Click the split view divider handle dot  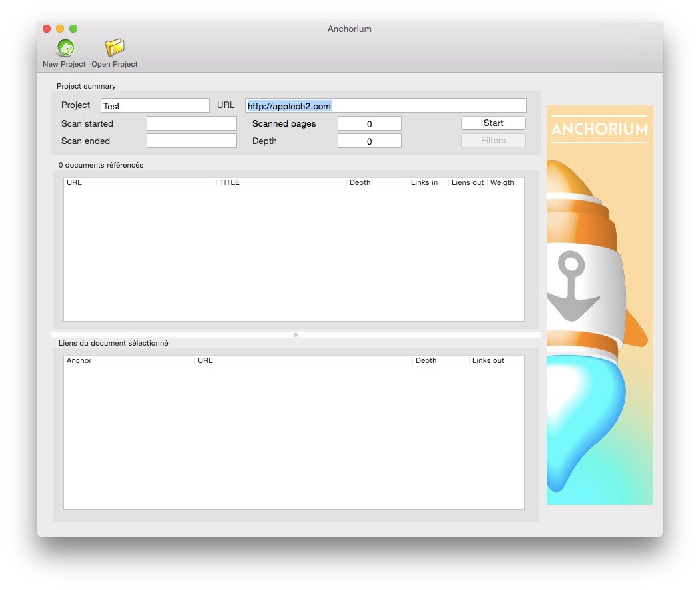pos(296,335)
